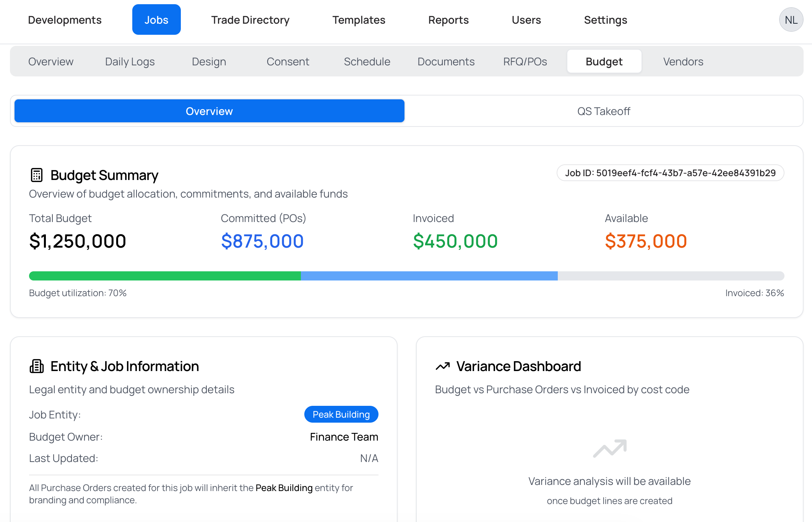
Task: Click the Entity & Job Information heading
Action: tap(125, 366)
